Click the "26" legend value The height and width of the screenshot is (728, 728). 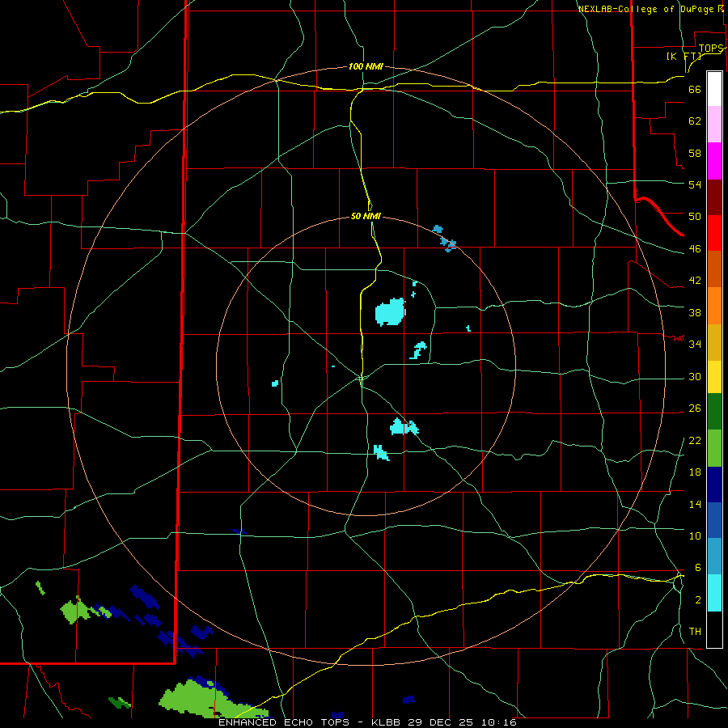pyautogui.click(x=695, y=408)
